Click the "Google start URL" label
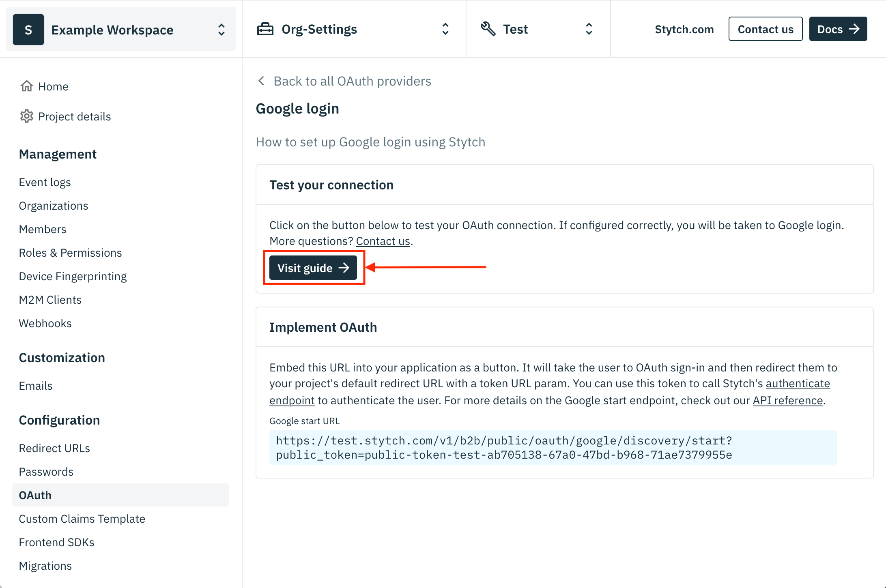The image size is (886, 588). coord(304,421)
